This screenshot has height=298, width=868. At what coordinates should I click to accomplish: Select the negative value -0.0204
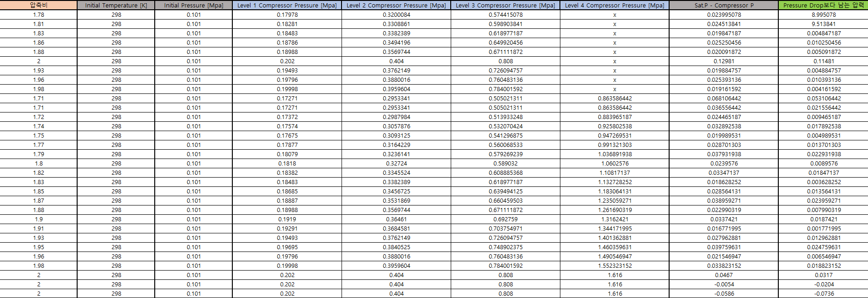tap(824, 284)
